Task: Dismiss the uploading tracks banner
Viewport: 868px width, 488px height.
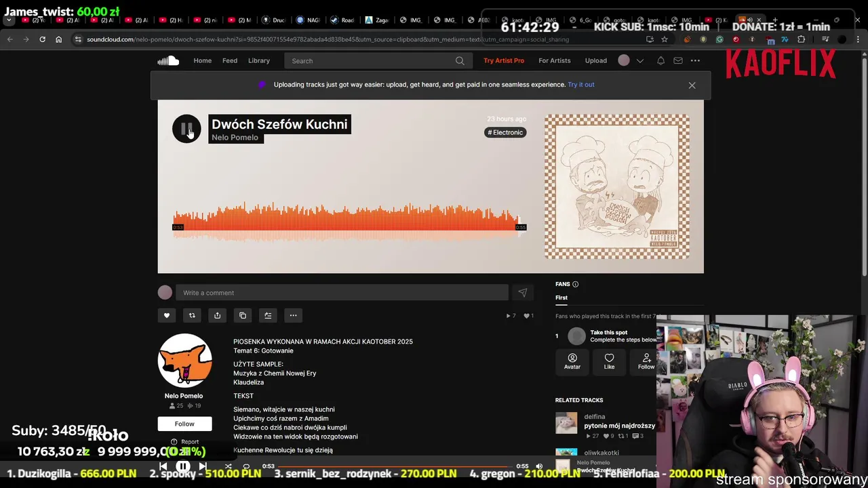Action: (x=692, y=85)
